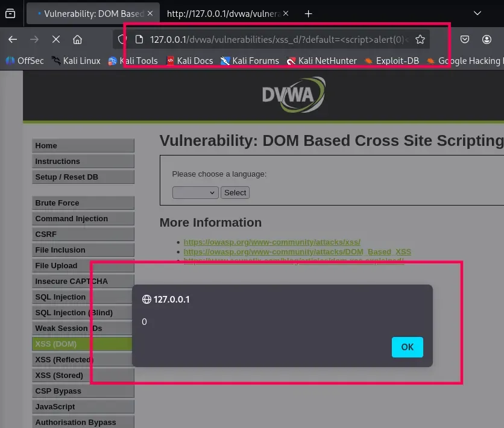Open the SQL Injection (Blind) menu item
The width and height of the screenshot is (504, 428).
(x=83, y=313)
